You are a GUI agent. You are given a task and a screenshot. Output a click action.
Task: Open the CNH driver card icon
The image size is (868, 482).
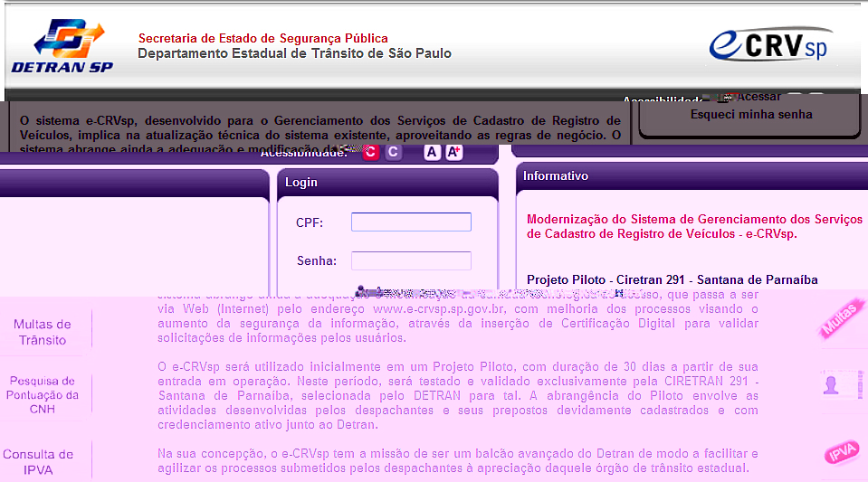pyautogui.click(x=842, y=384)
